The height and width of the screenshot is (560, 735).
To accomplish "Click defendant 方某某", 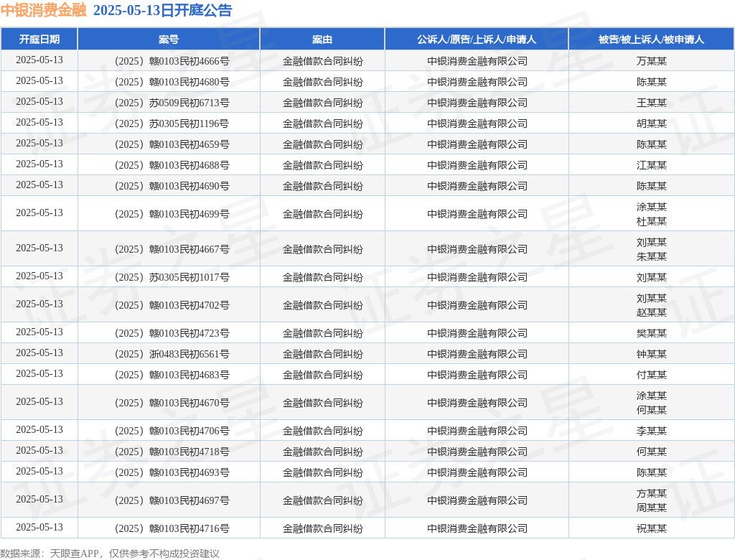I will [x=652, y=493].
